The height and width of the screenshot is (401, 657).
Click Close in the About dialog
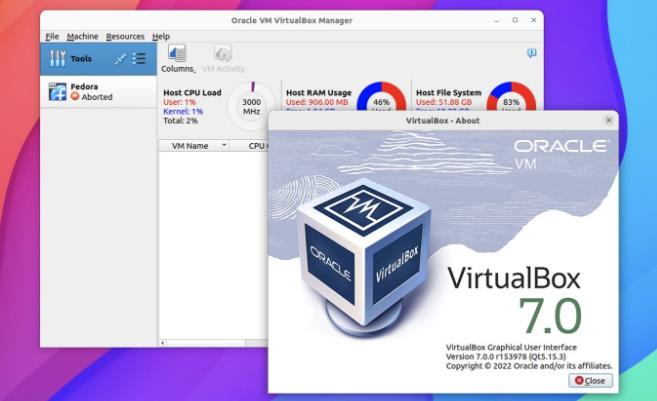(x=590, y=380)
